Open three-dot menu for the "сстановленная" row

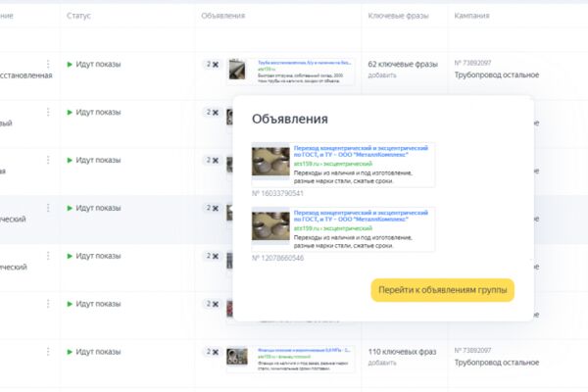point(48,64)
